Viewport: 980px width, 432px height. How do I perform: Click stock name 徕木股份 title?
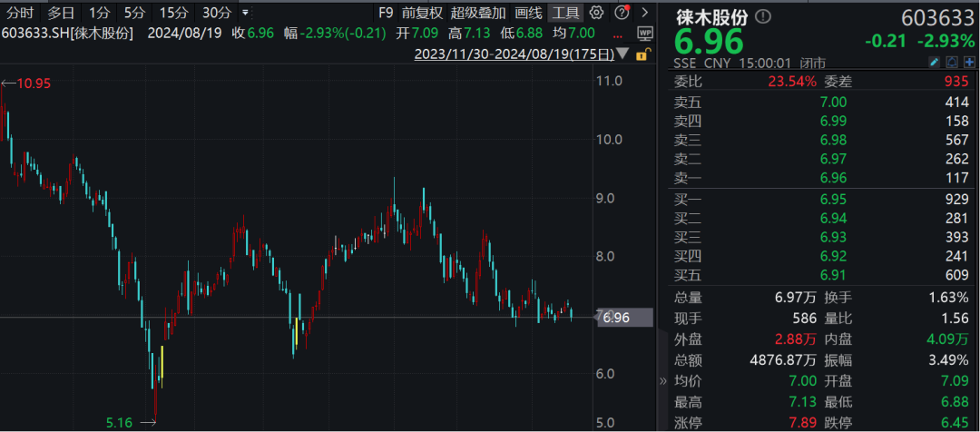point(714,17)
